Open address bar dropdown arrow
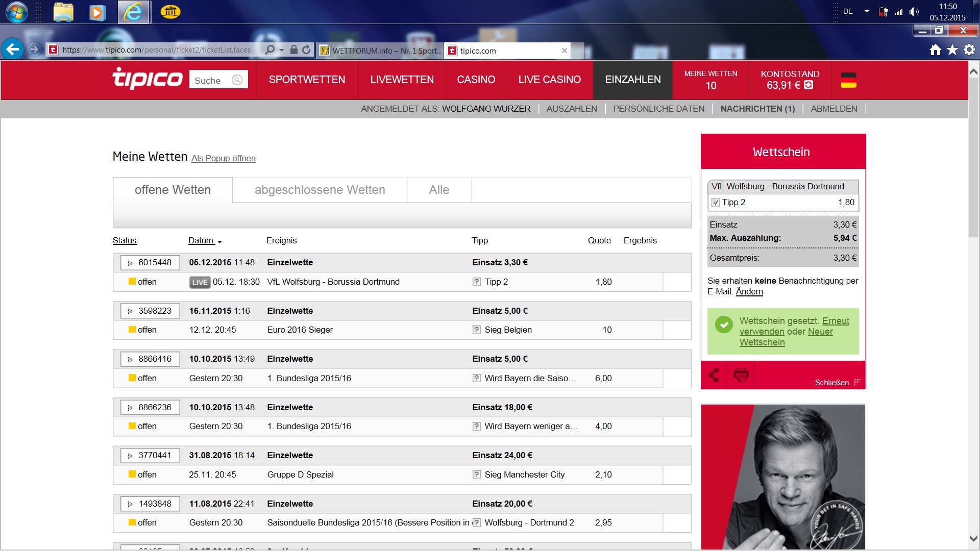980x551 pixels. (x=282, y=50)
